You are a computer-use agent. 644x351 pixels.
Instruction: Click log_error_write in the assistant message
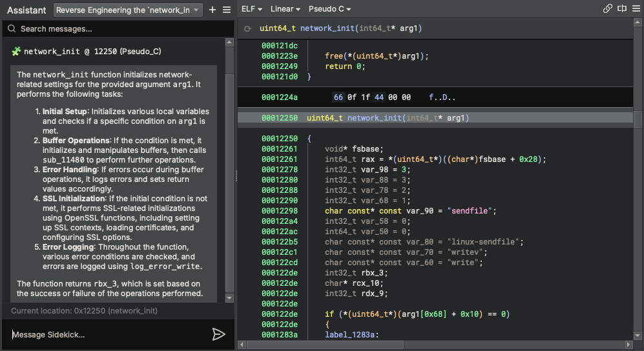coord(165,266)
